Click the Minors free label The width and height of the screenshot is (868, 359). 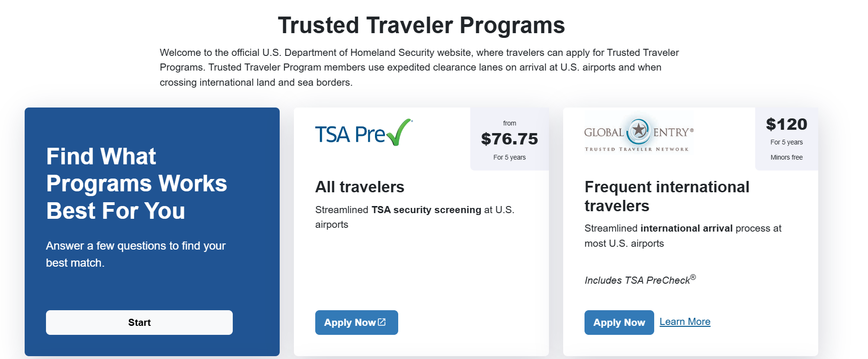(786, 157)
